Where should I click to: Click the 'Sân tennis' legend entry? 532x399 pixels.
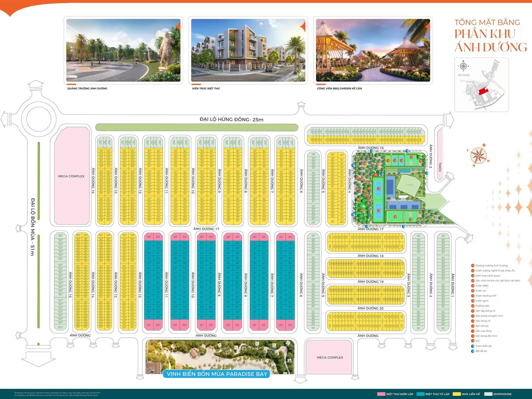pyautogui.click(x=482, y=326)
